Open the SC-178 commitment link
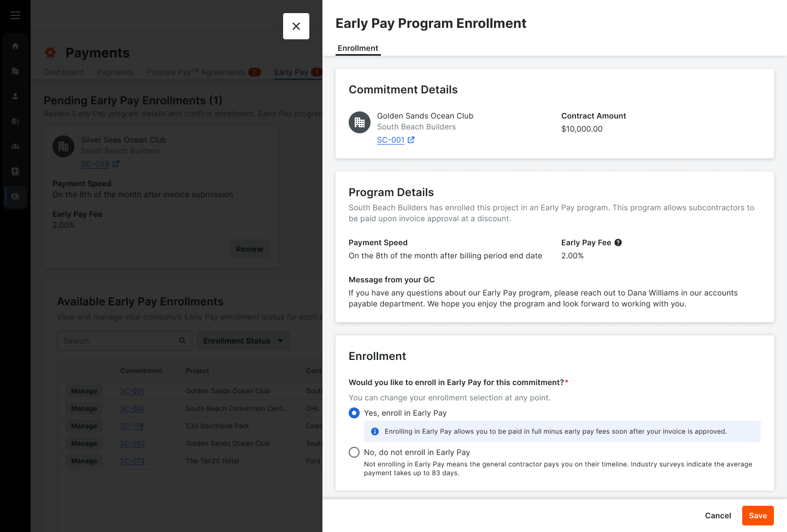Image resolution: width=787 pixels, height=532 pixels. 132,425
